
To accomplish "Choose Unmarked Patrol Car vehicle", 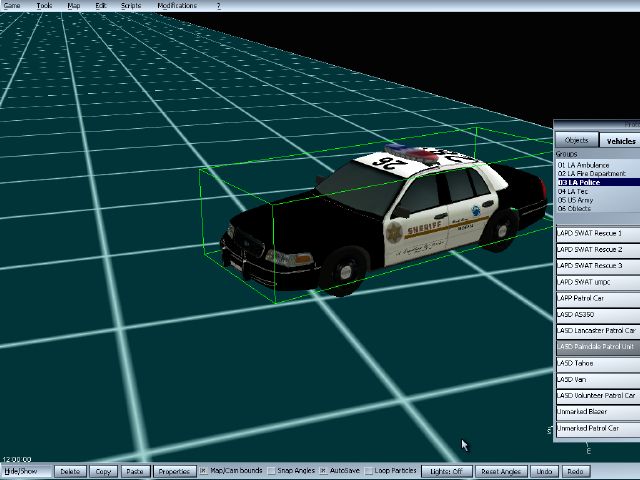I will pyautogui.click(x=598, y=428).
